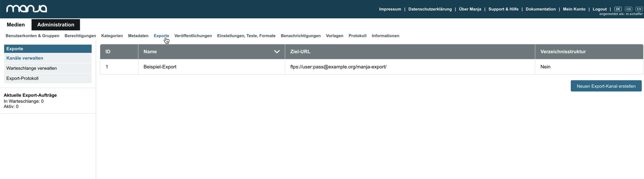Open Export-Protokoll in sidebar

pyautogui.click(x=48, y=78)
